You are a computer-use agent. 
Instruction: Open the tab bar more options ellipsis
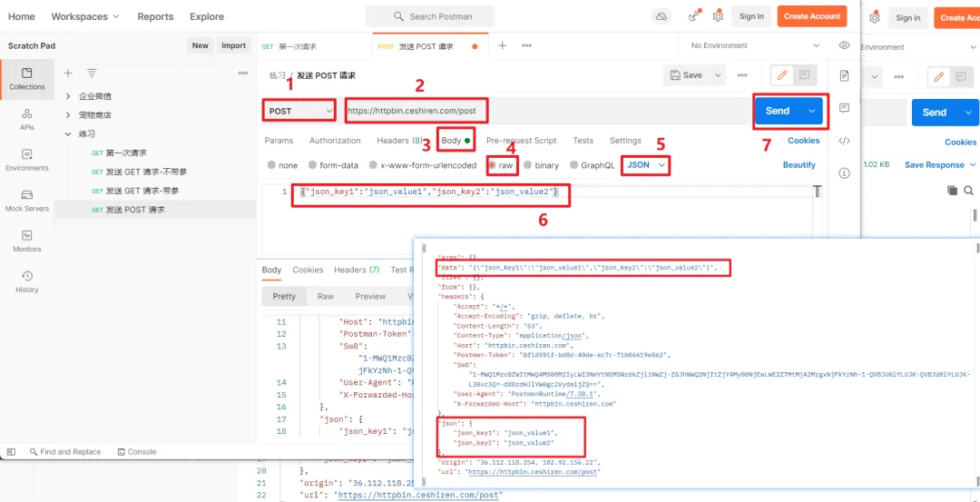(527, 45)
